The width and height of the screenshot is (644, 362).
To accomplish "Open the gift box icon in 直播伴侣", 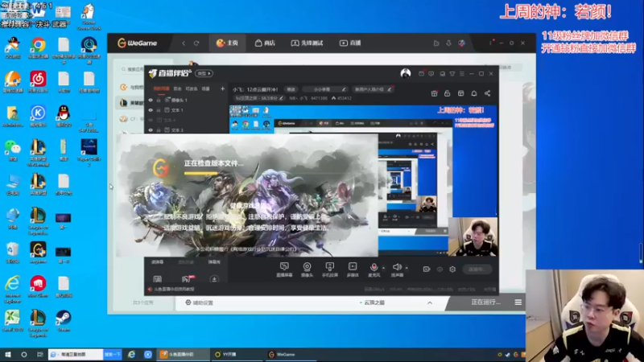I will [434, 93].
